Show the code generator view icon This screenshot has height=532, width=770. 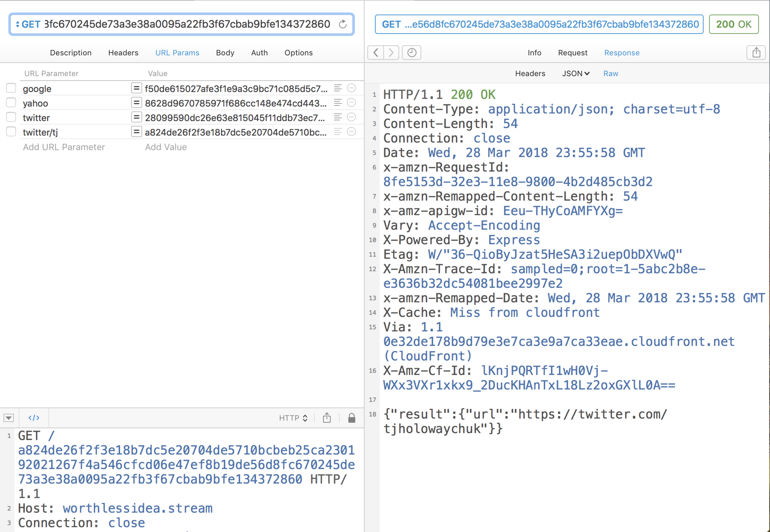point(34,418)
